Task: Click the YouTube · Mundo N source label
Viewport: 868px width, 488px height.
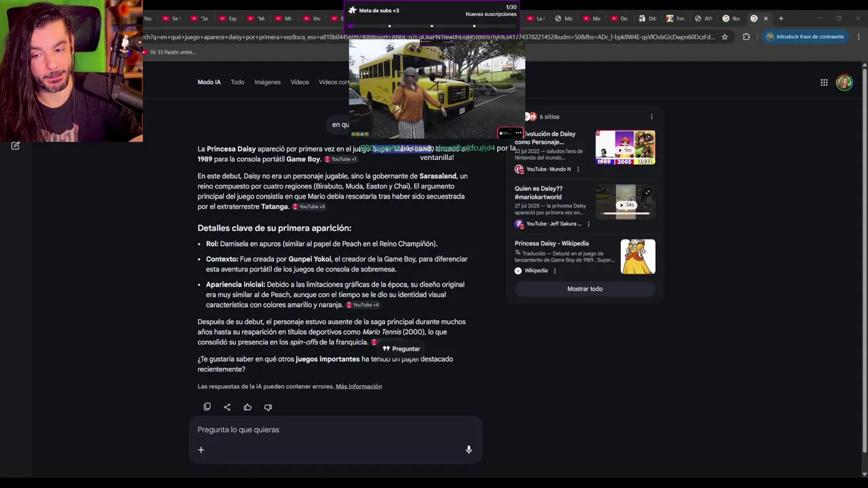Action: tap(549, 169)
